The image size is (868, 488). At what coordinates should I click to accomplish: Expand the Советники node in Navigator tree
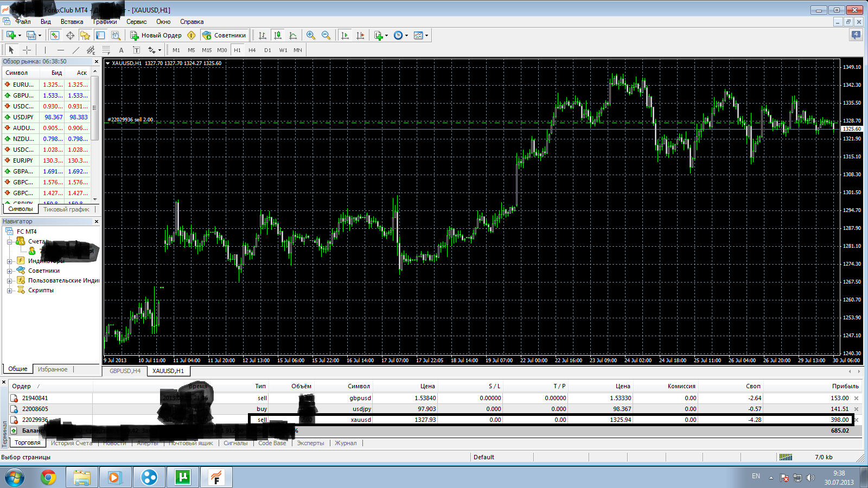click(9, 271)
